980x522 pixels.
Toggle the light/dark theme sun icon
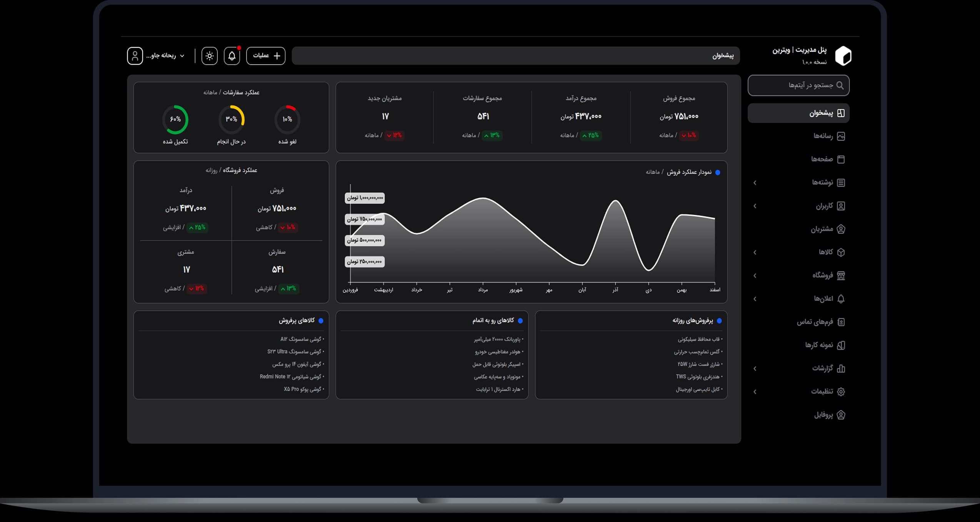point(210,56)
